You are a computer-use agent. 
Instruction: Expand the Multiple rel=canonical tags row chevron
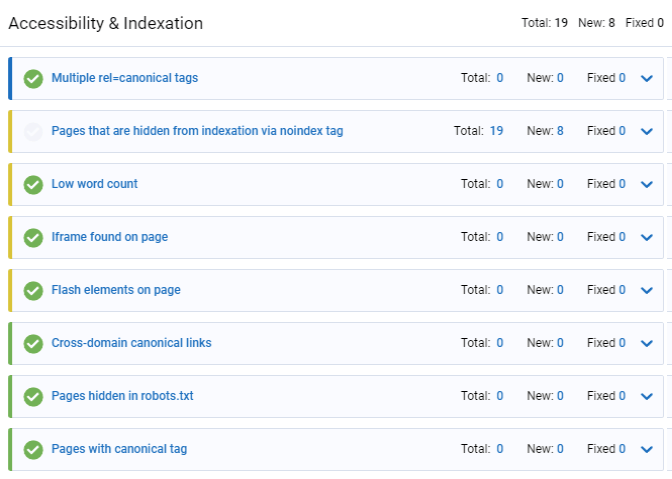click(647, 78)
